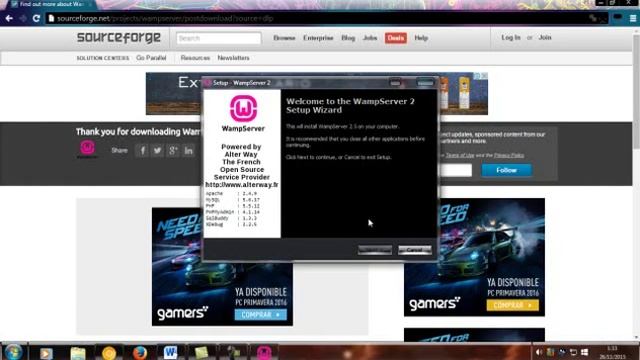Click the Join link
The height and width of the screenshot is (360, 640).
[x=545, y=37]
